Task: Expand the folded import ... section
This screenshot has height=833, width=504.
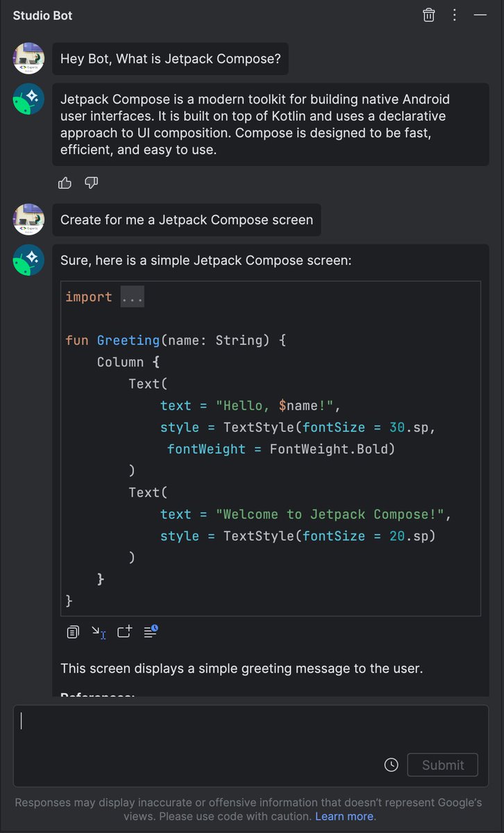Action: 132,297
